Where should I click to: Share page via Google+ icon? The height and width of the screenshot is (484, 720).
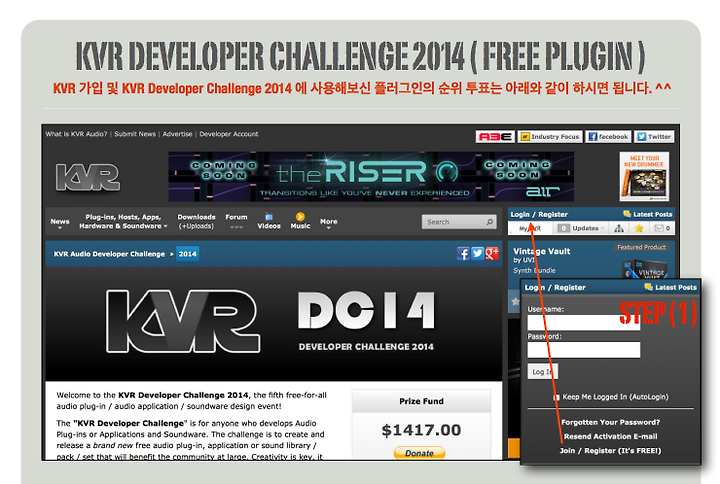[492, 253]
